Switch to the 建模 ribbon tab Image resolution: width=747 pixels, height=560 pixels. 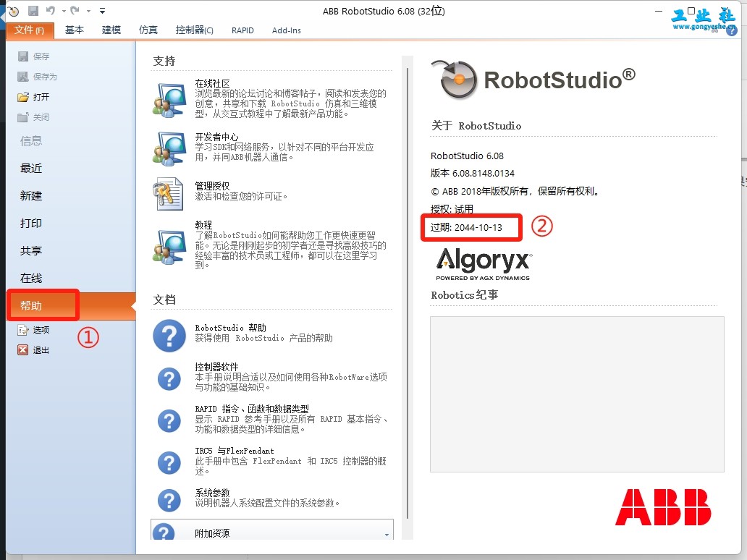coord(111,30)
